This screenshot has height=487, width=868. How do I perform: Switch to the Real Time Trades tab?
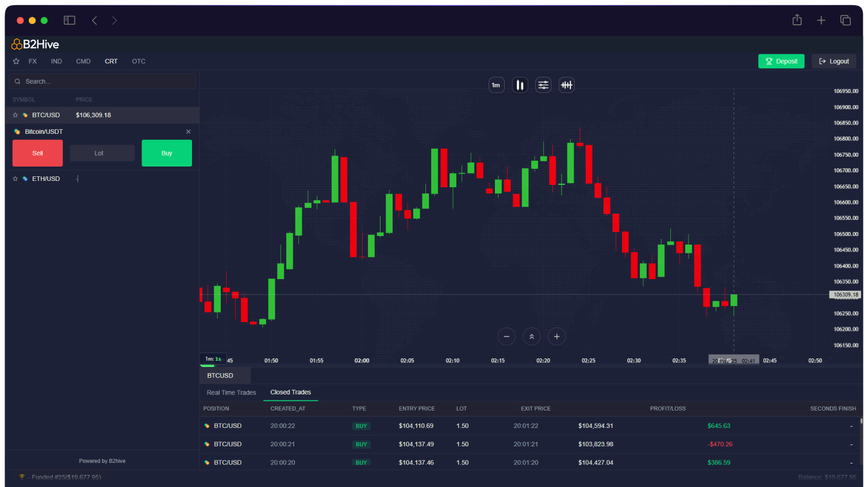(x=231, y=393)
